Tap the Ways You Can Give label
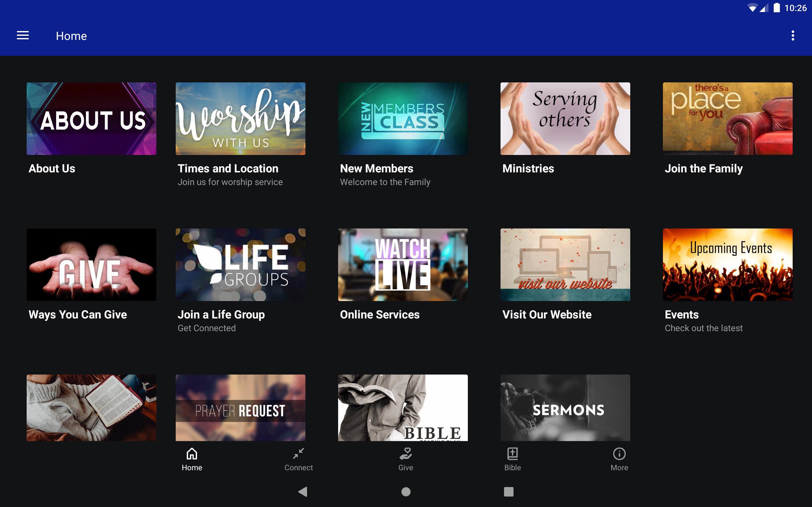This screenshot has width=812, height=507. [77, 315]
